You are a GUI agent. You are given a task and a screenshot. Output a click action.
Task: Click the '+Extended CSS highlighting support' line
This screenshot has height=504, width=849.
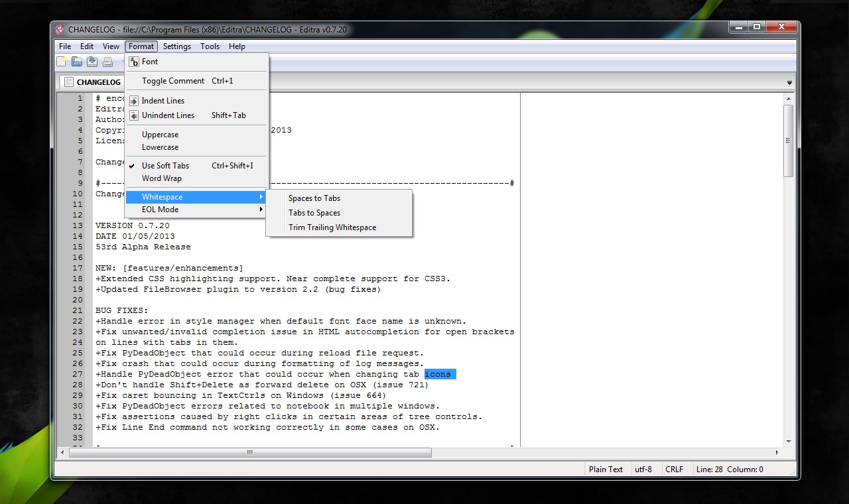point(273,279)
